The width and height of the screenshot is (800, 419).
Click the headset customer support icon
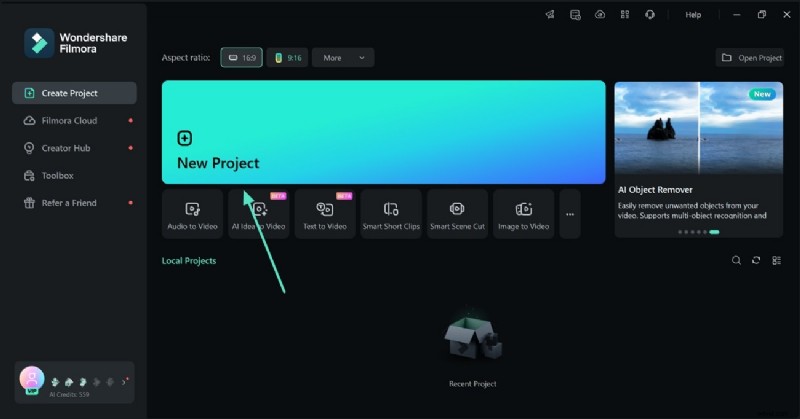pos(650,15)
